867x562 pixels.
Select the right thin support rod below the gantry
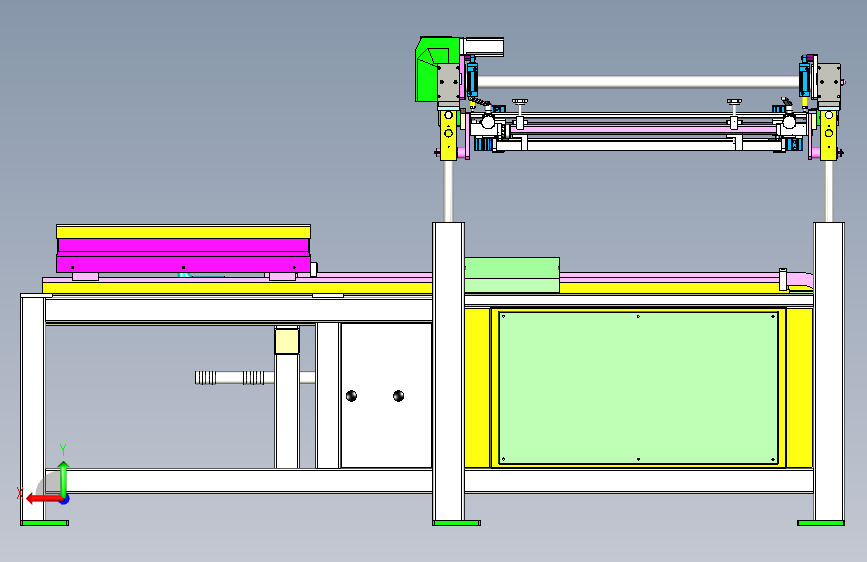829,191
